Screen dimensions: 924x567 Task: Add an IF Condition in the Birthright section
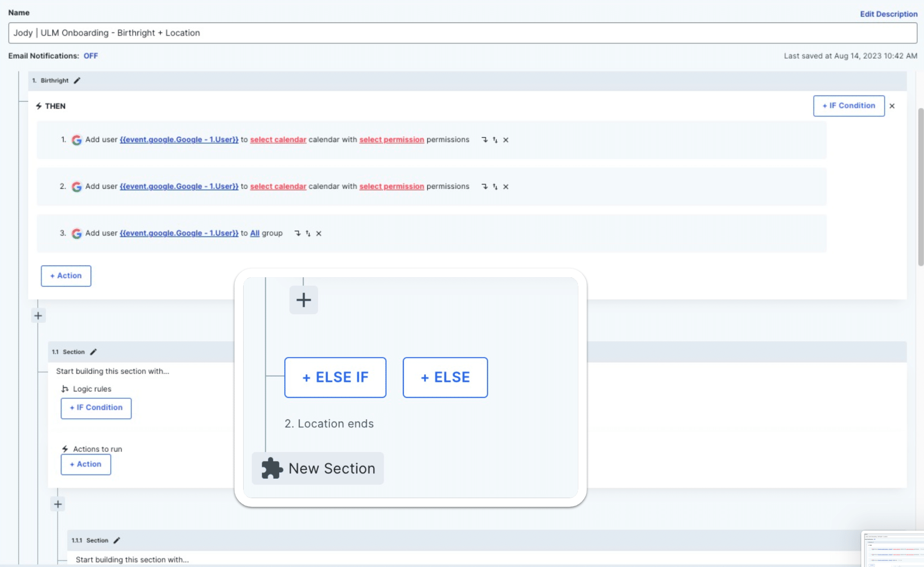pos(848,105)
